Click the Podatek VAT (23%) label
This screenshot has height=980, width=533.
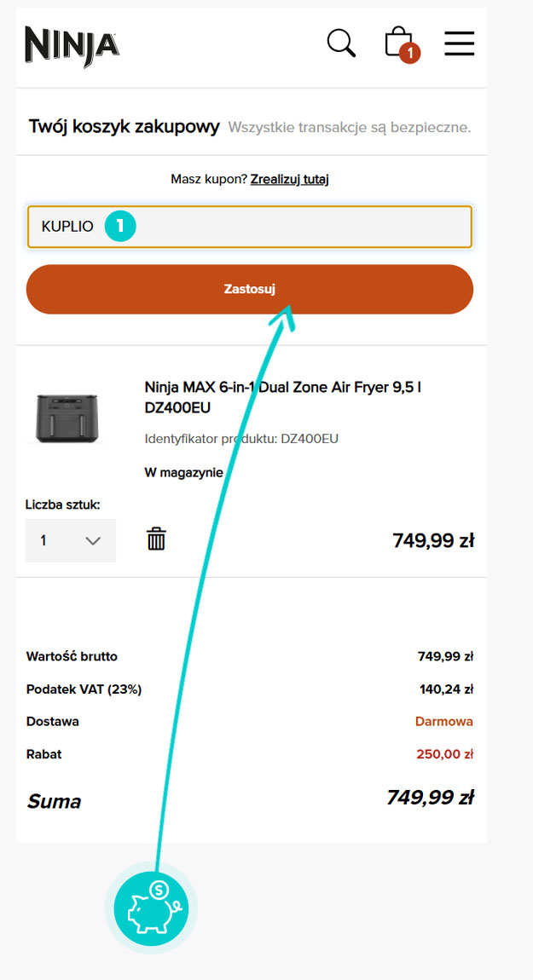(x=84, y=689)
